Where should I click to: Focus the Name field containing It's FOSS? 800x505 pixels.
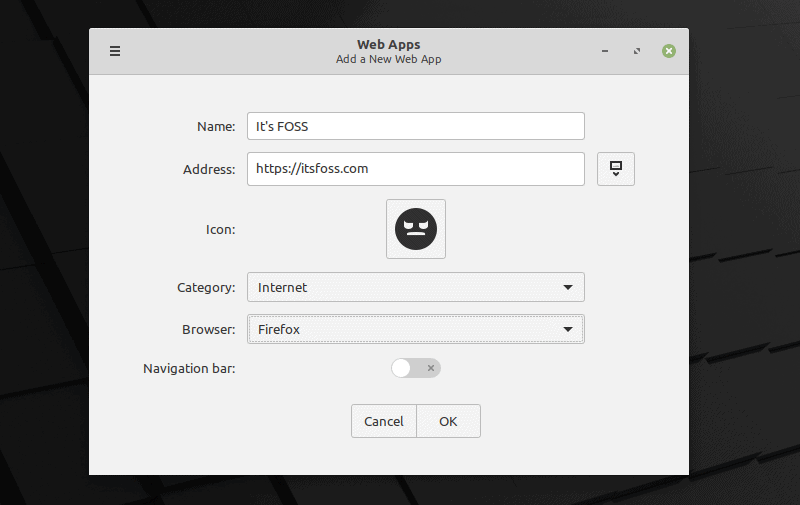pos(416,126)
